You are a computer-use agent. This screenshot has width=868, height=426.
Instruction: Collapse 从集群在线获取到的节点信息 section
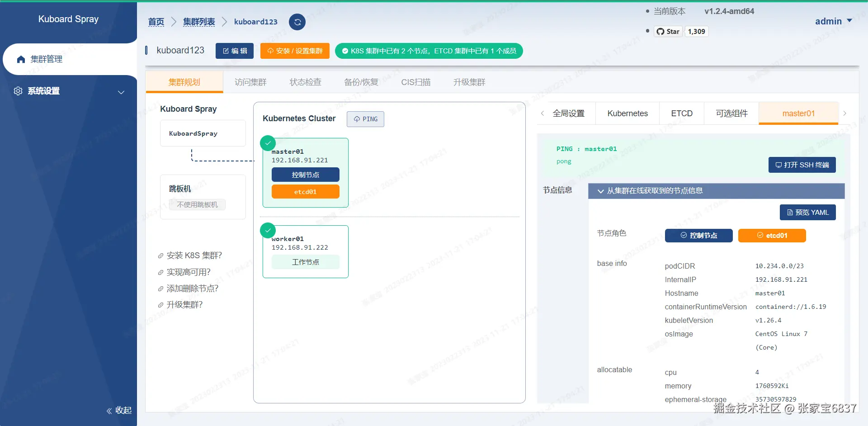pyautogui.click(x=716, y=191)
